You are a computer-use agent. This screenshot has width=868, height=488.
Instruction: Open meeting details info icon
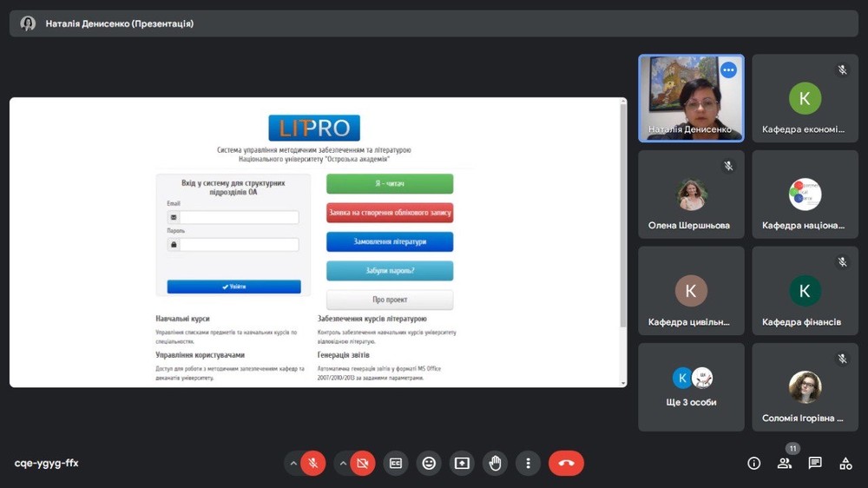(x=753, y=464)
